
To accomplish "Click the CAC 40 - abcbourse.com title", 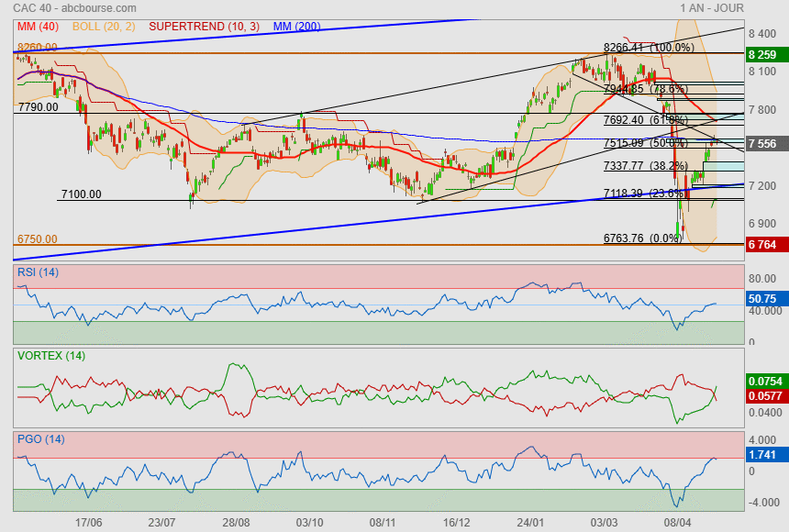I will (x=74, y=8).
